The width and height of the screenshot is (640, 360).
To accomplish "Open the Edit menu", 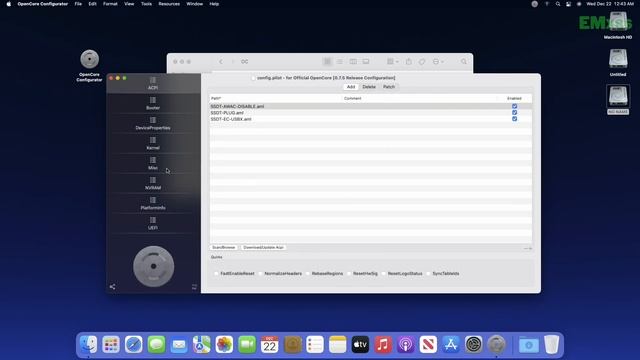I will coord(93,4).
